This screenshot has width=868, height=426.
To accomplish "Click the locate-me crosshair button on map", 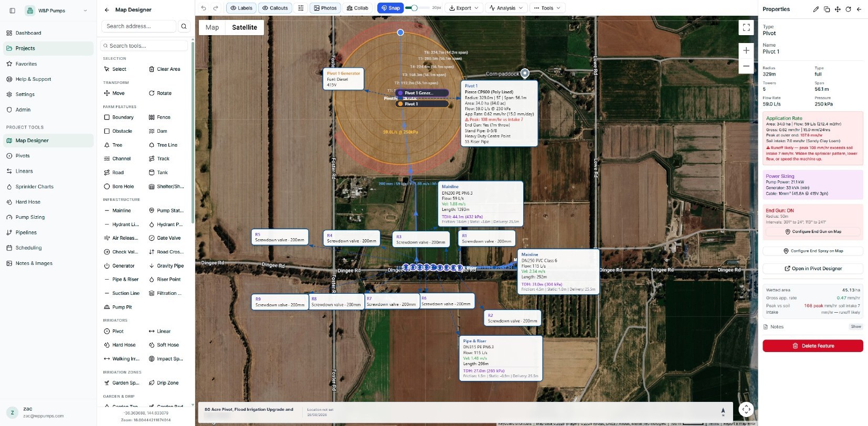I will [x=746, y=409].
